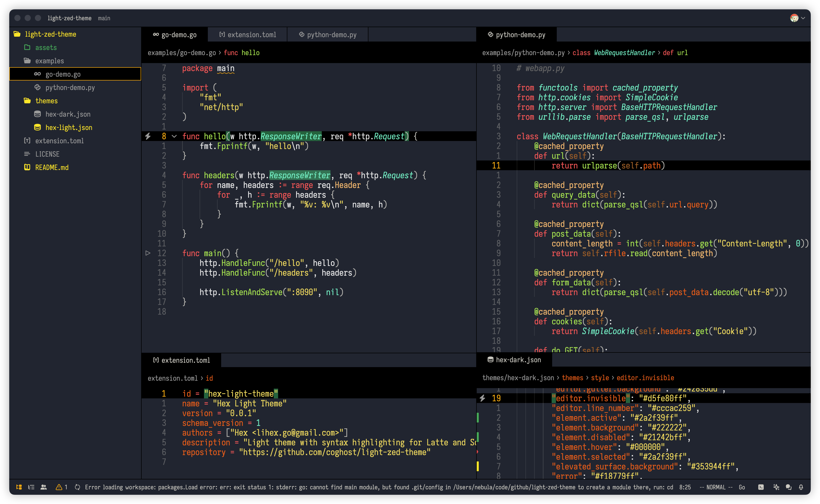The height and width of the screenshot is (504, 820).
Task: Switch to extension.toml tab in top pane
Action: coord(248,35)
